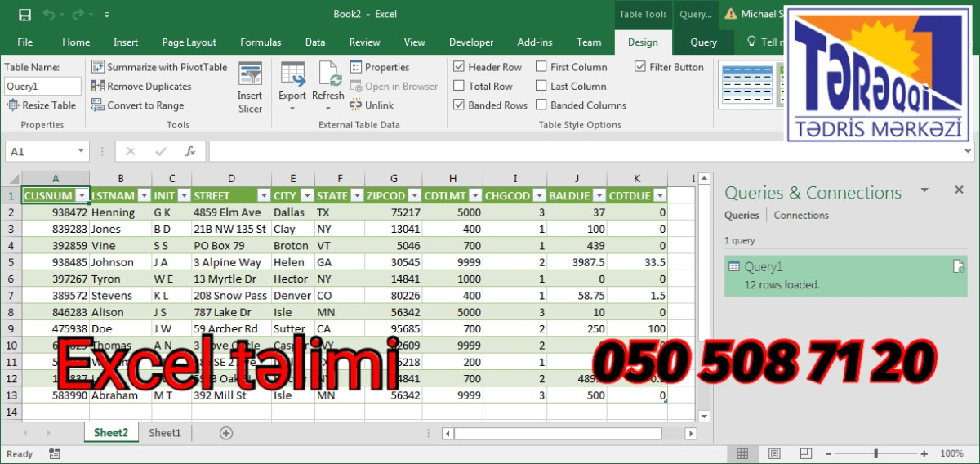
Task: Select the Query1 item in Queries pane
Action: (846, 275)
